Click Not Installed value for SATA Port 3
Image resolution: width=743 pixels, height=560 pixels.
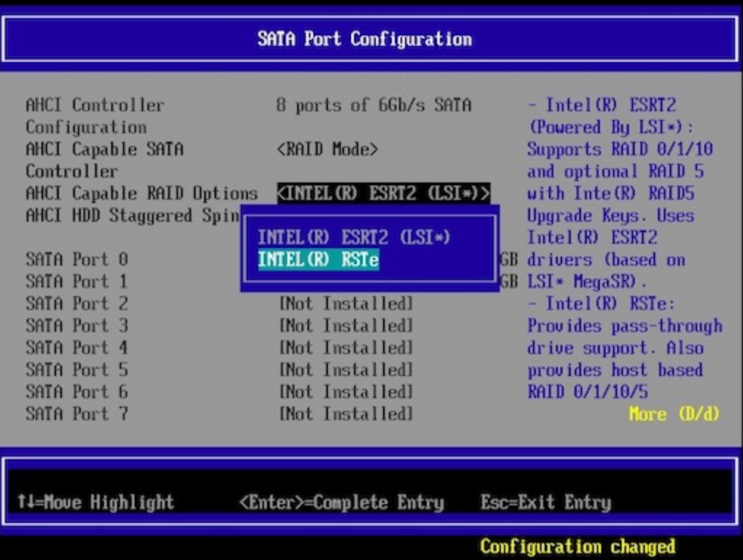345,325
